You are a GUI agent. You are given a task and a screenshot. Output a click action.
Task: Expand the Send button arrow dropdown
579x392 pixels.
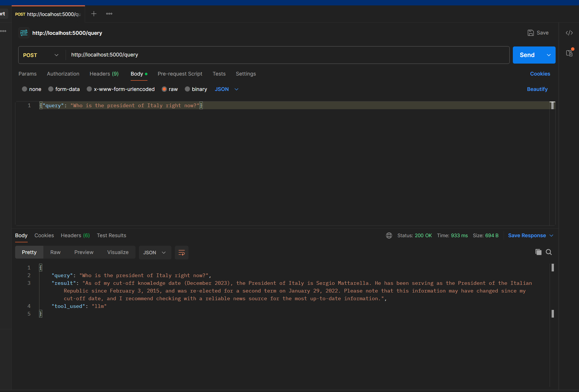coord(548,55)
